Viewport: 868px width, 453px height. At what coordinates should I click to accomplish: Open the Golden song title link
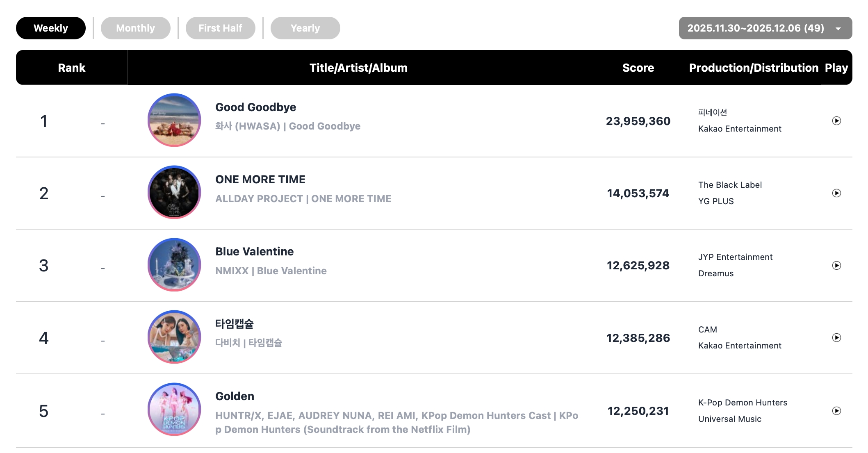point(235,396)
